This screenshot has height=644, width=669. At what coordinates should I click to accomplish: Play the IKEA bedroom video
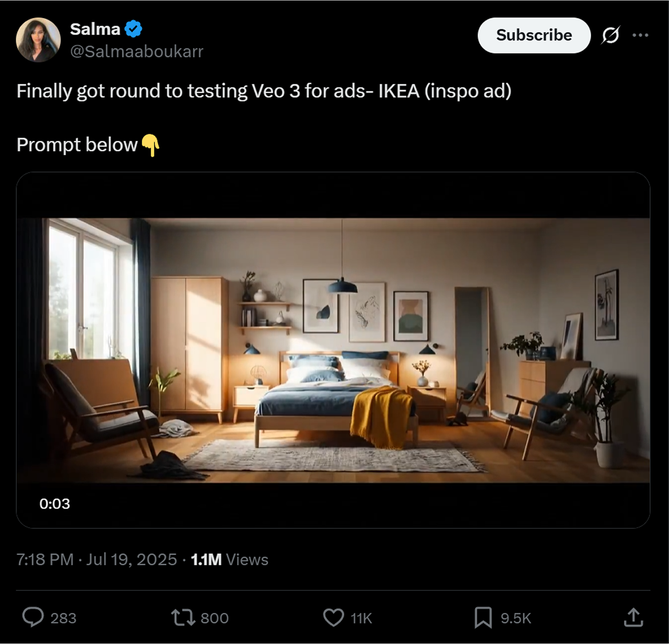(x=333, y=350)
